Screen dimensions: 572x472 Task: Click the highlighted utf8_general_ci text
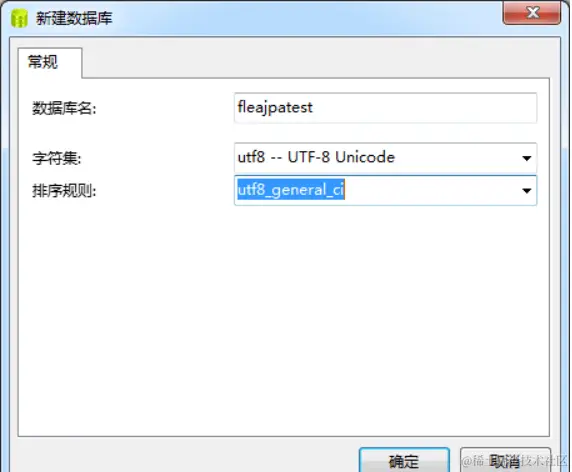tap(291, 190)
